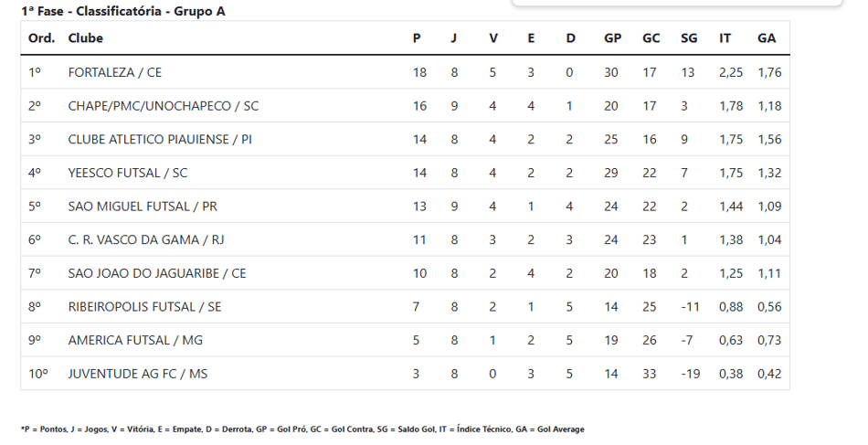Click AMERICA FUTSAL / MG team name

(x=135, y=341)
